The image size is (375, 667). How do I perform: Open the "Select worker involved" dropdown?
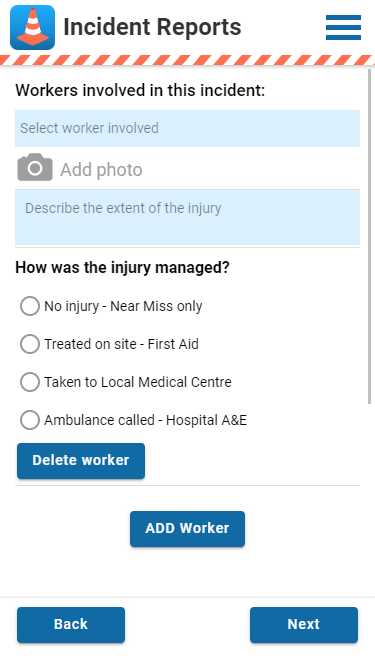(x=188, y=128)
